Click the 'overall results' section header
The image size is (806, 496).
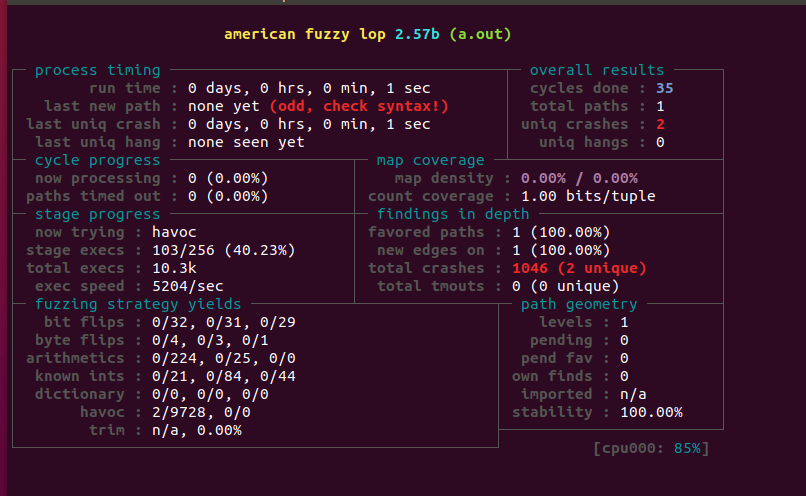(597, 70)
